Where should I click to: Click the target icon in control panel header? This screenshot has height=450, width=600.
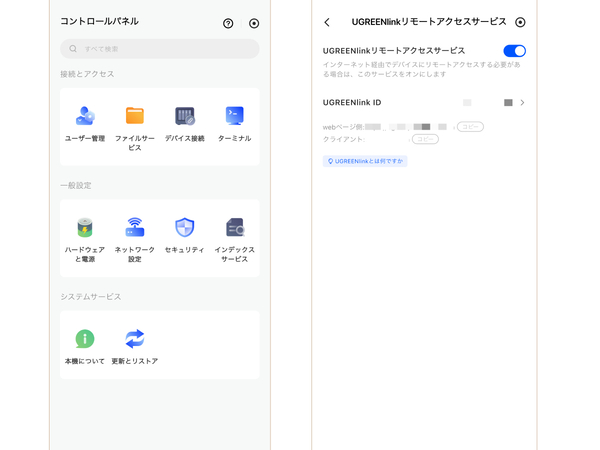pyautogui.click(x=254, y=23)
